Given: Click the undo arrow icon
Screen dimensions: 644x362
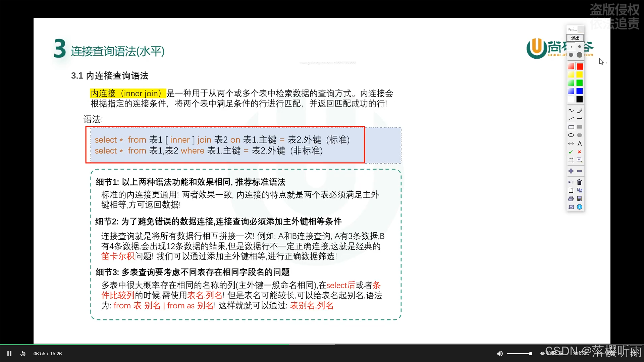Looking at the screenshot, I should point(571,182).
